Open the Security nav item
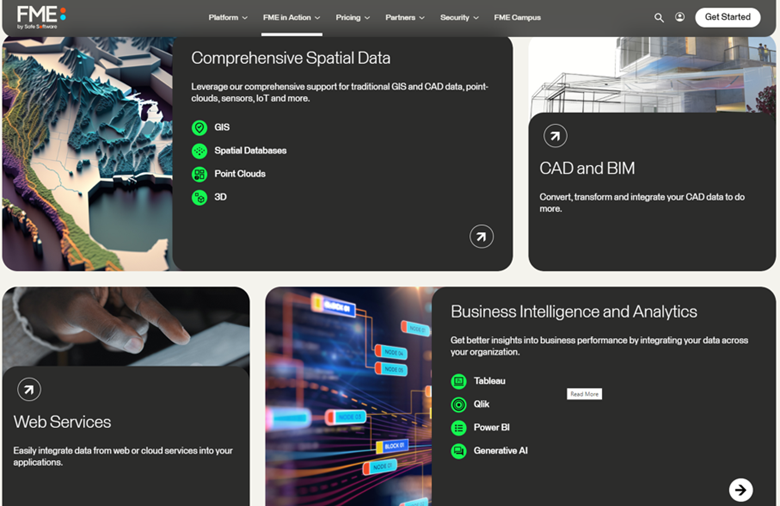The width and height of the screenshot is (780, 506). pyautogui.click(x=455, y=17)
